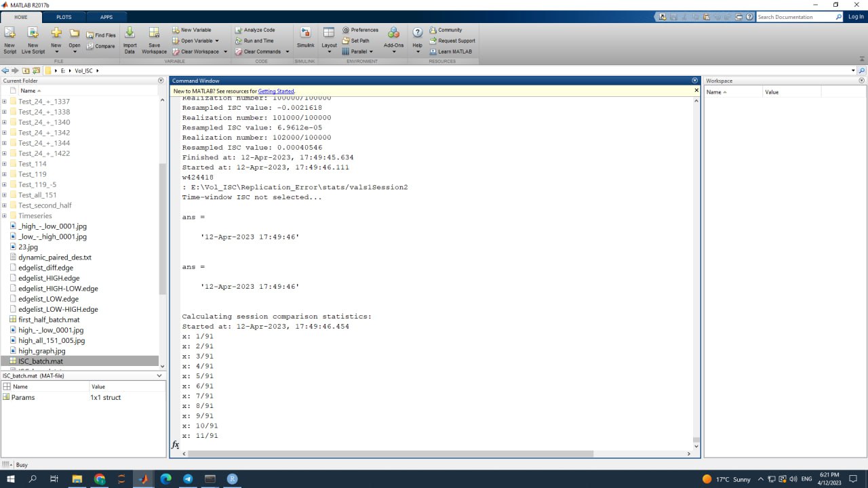Expand the Test_114 folder tree node
Viewport: 868px width, 488px height.
tap(5, 164)
